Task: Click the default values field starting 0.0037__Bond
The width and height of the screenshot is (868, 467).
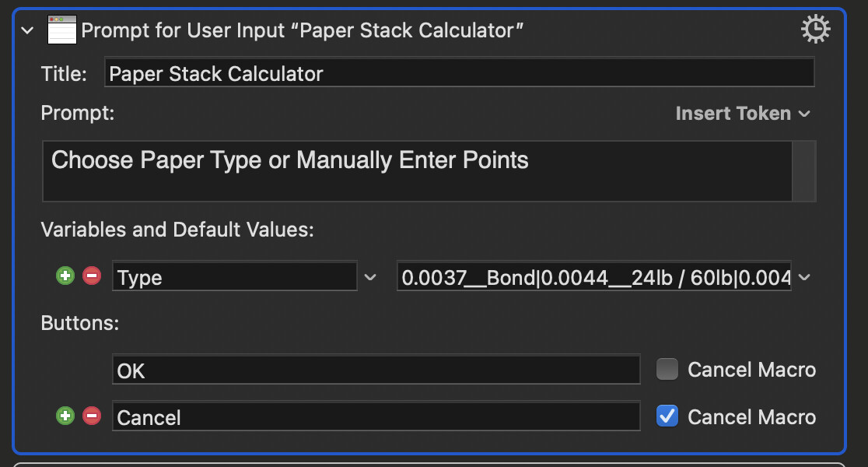Action: click(594, 277)
